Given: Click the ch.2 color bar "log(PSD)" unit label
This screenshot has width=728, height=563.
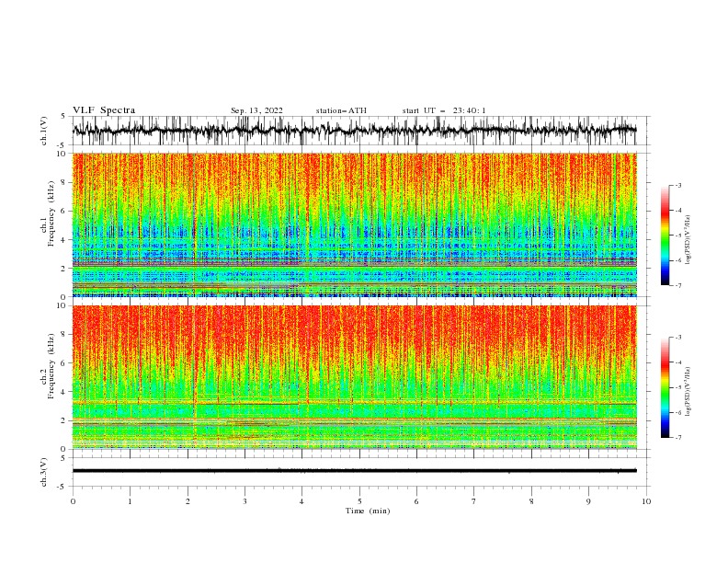Looking at the screenshot, I should [x=688, y=392].
